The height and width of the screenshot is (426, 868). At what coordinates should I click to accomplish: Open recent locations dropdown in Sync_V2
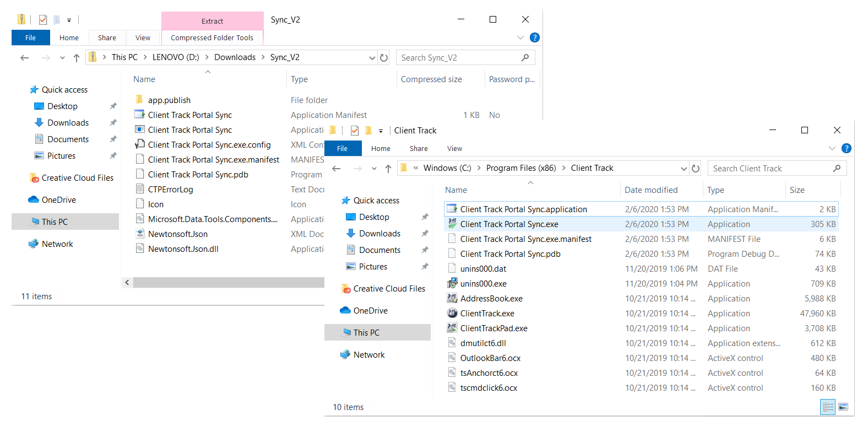[62, 57]
